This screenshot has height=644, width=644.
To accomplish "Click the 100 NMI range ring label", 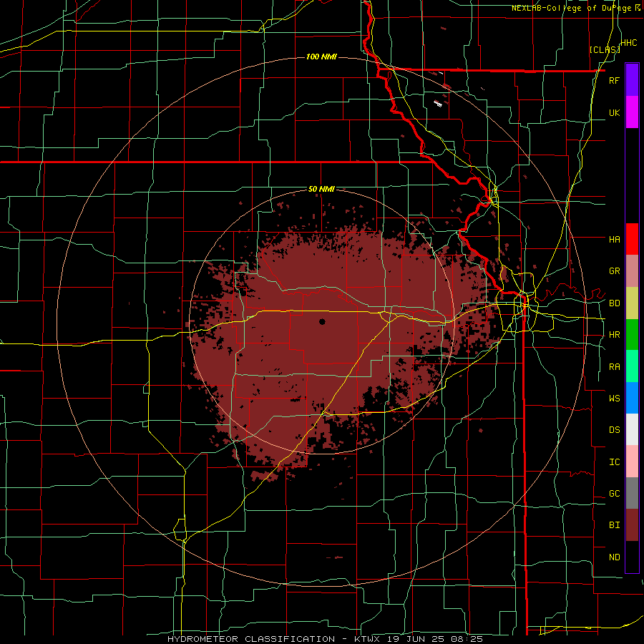I will (x=321, y=57).
